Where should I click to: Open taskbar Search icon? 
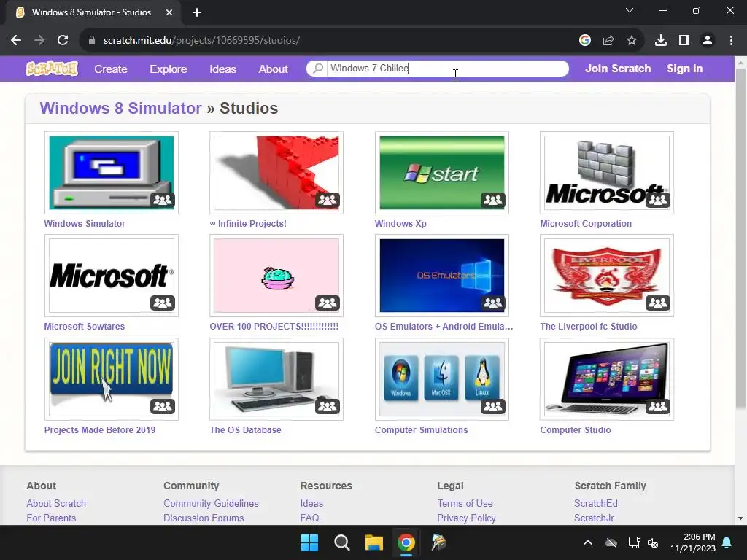(341, 542)
